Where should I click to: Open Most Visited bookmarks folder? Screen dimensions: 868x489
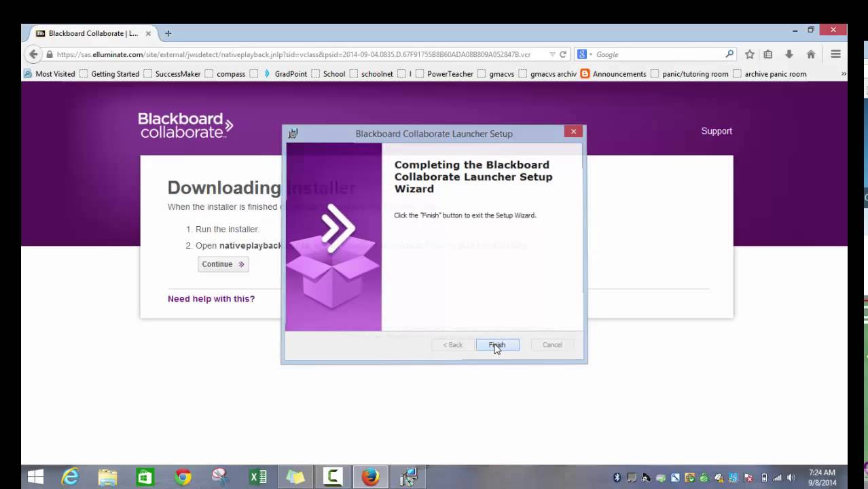pyautogui.click(x=49, y=74)
